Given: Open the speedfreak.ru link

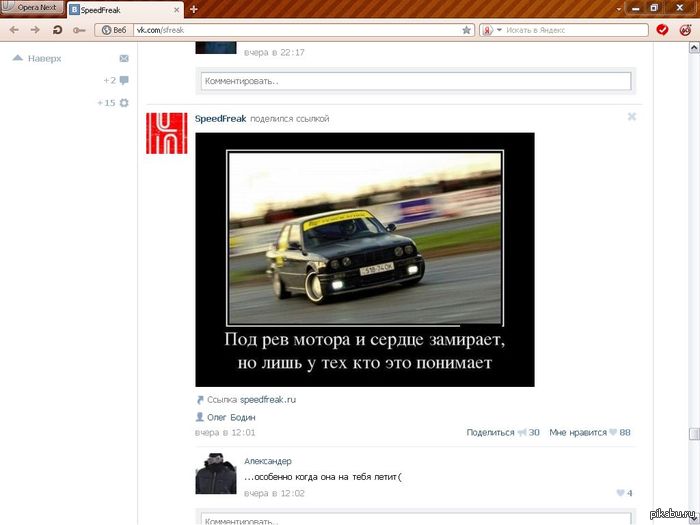Looking at the screenshot, I should click(267, 399).
